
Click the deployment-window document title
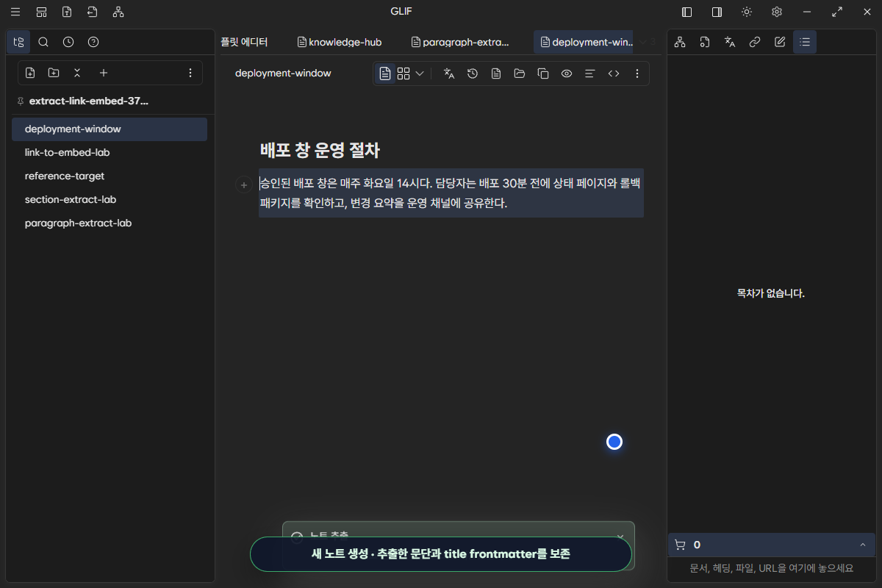[x=283, y=73]
